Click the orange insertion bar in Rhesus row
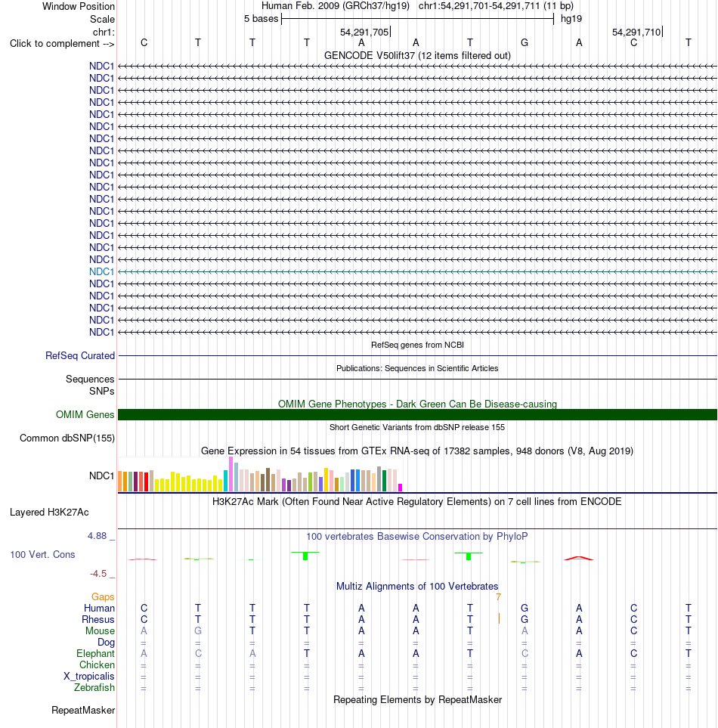The image size is (718, 728). [499, 618]
